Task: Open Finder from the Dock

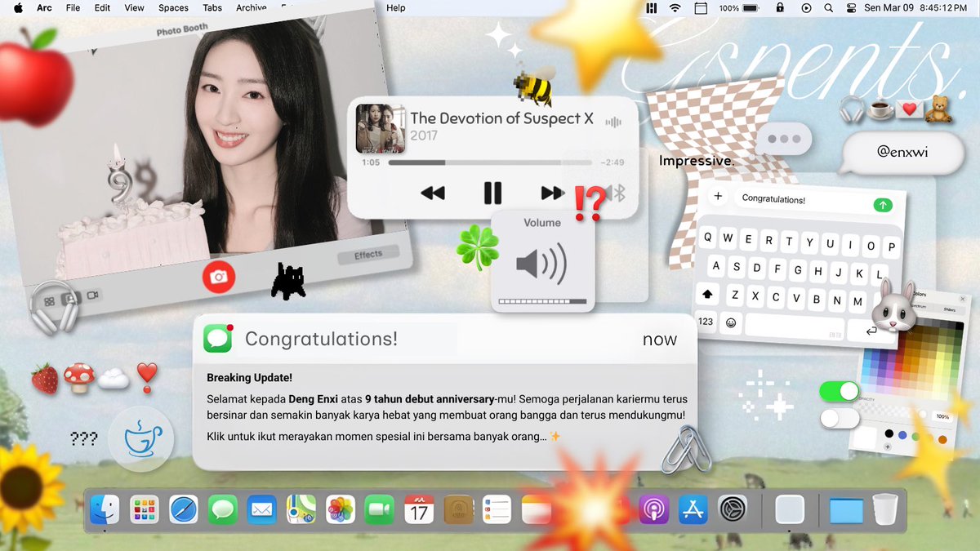Action: pos(105,510)
